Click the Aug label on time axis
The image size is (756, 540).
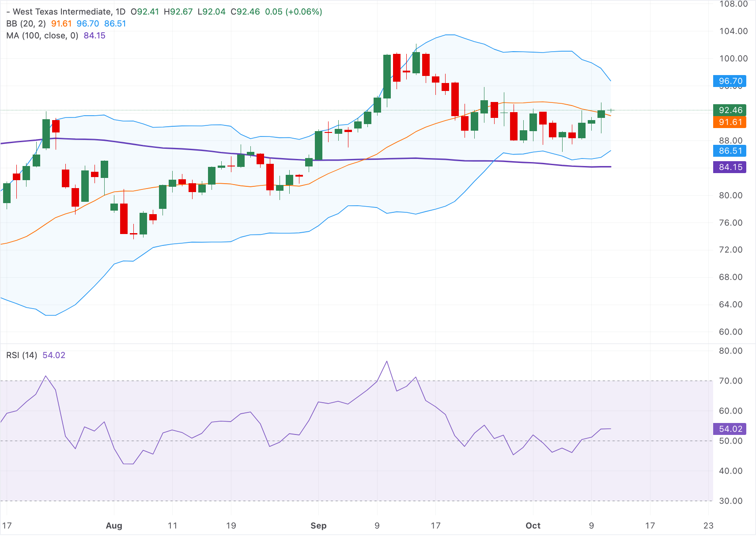(x=114, y=525)
